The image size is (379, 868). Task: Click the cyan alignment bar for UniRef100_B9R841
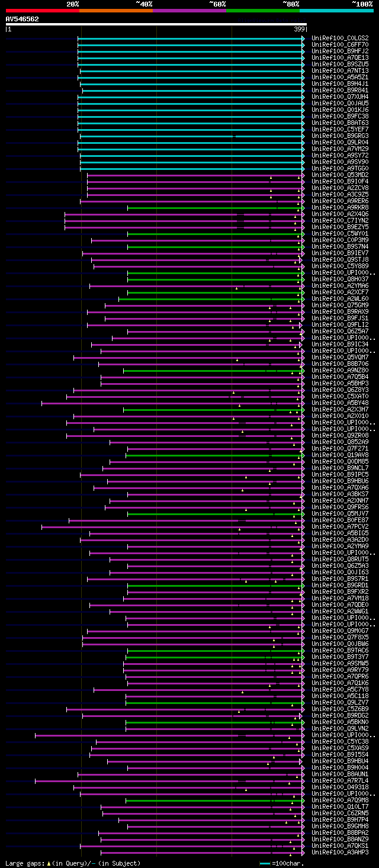pos(193,91)
